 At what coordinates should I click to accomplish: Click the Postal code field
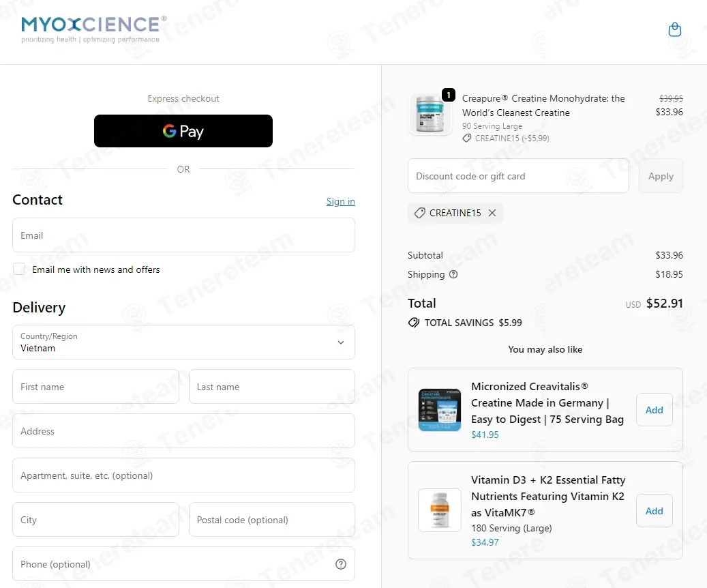pos(272,519)
